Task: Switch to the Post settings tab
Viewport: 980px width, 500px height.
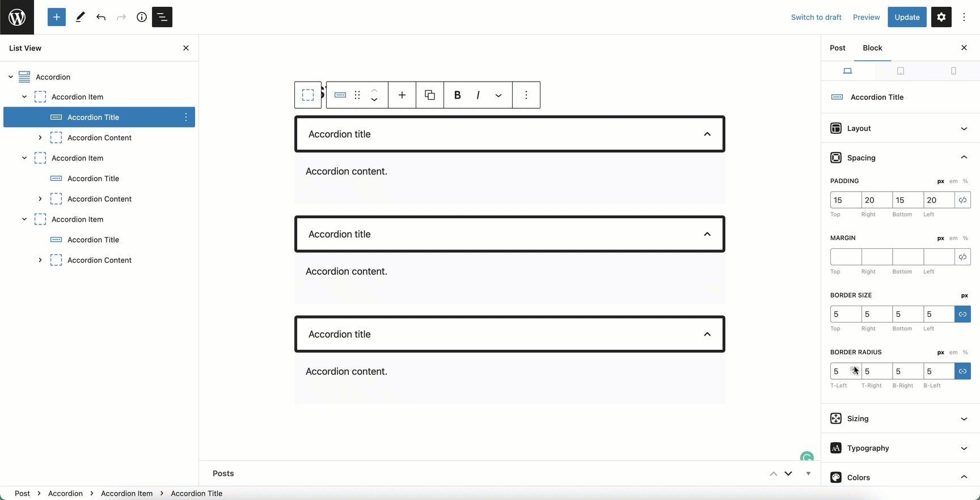Action: coord(838,48)
